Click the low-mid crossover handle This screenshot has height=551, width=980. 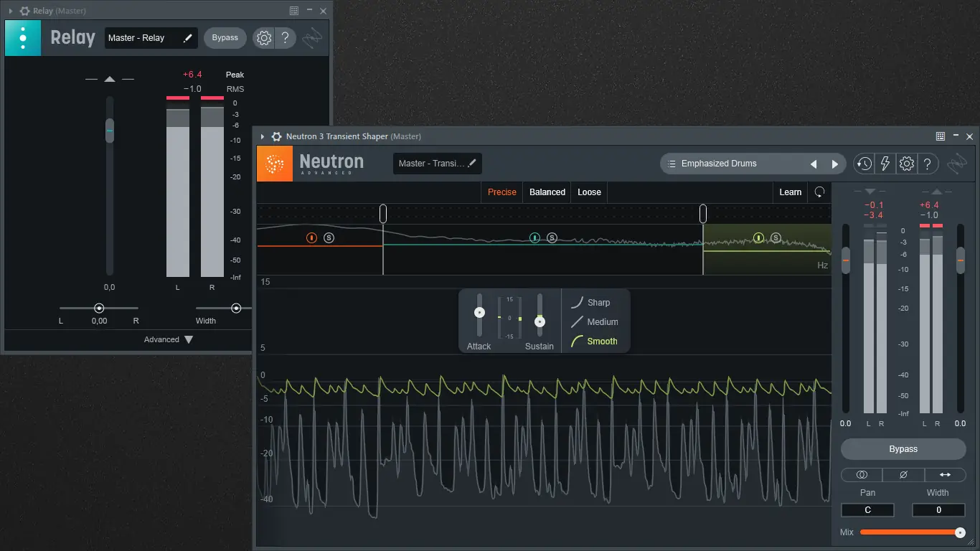click(383, 213)
